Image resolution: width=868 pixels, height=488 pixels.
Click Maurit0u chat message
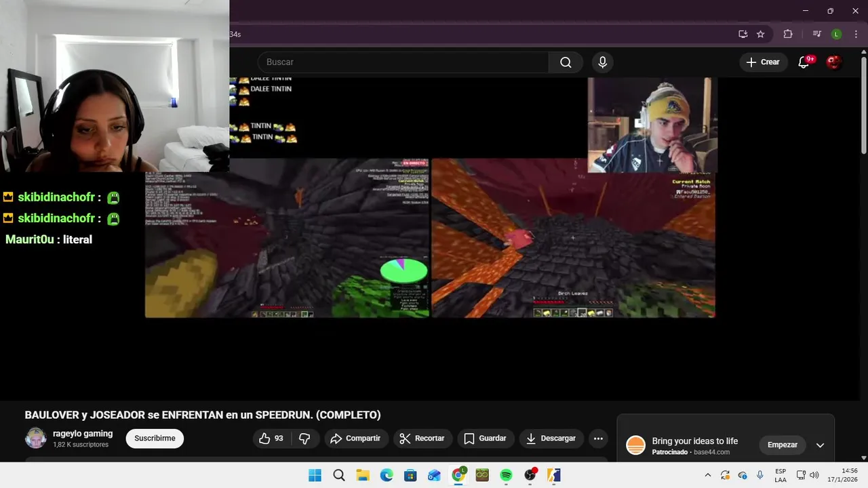click(x=49, y=239)
